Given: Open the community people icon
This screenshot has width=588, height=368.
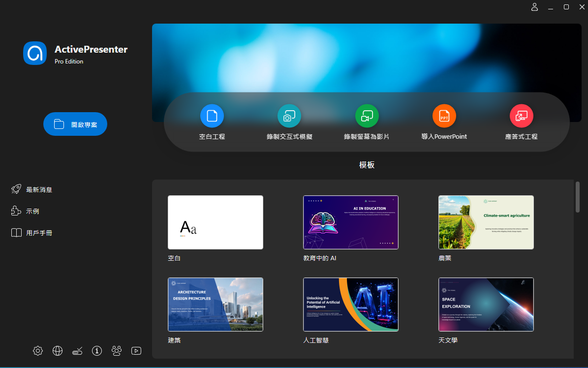Looking at the screenshot, I should click(x=117, y=351).
